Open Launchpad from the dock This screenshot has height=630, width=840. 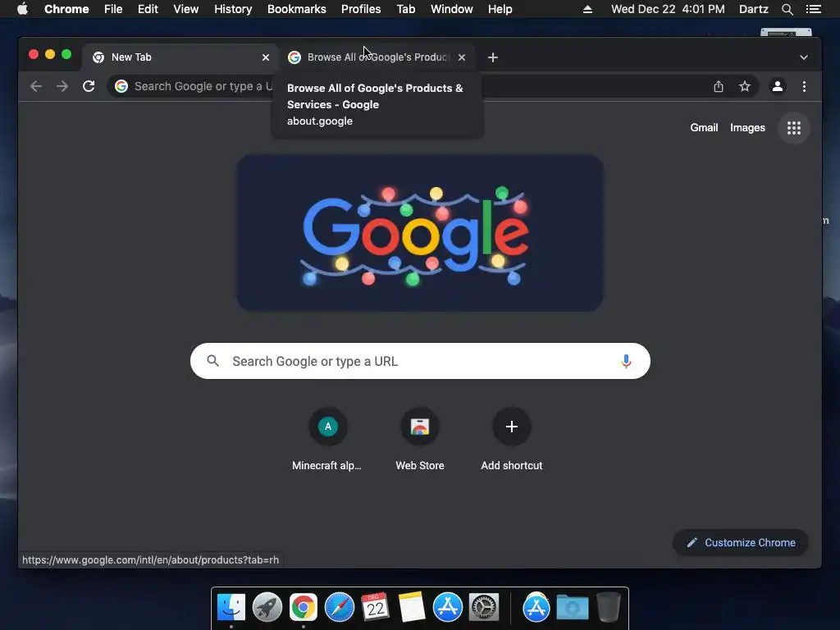pos(267,607)
